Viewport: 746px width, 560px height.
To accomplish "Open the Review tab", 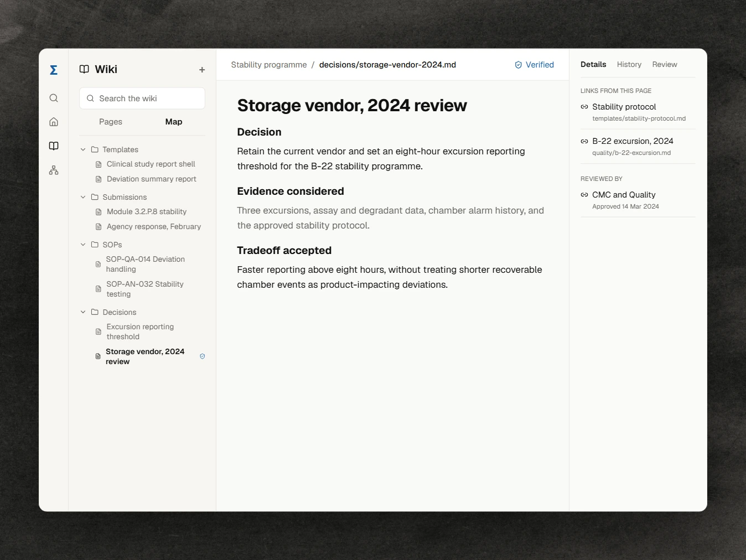I will [665, 65].
